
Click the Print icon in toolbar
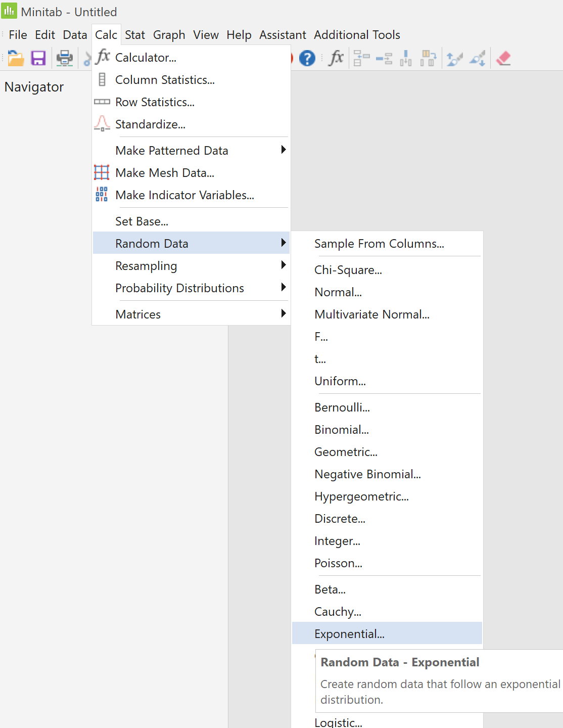[x=65, y=59]
